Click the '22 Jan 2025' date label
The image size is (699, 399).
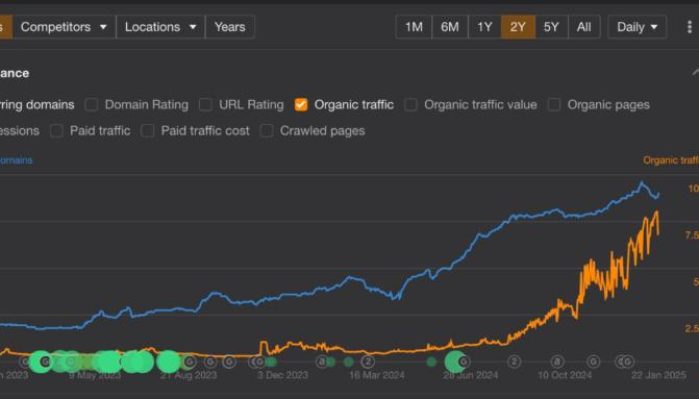(659, 375)
